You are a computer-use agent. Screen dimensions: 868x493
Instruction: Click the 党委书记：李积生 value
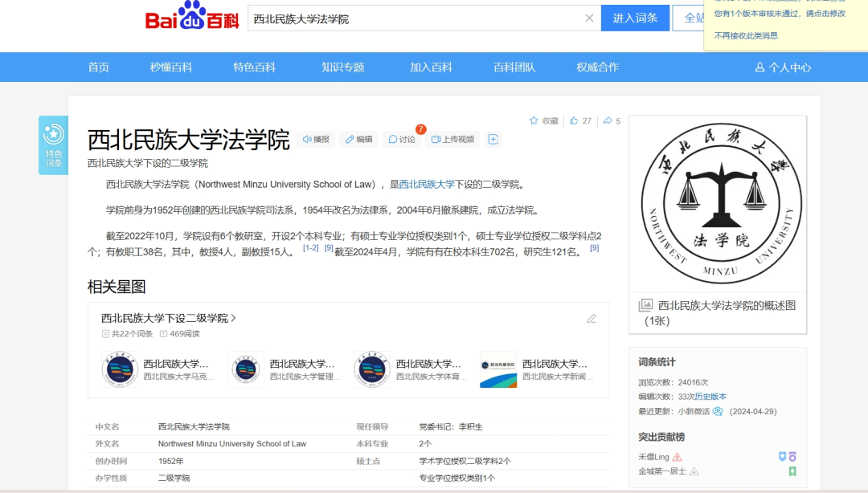(451, 426)
